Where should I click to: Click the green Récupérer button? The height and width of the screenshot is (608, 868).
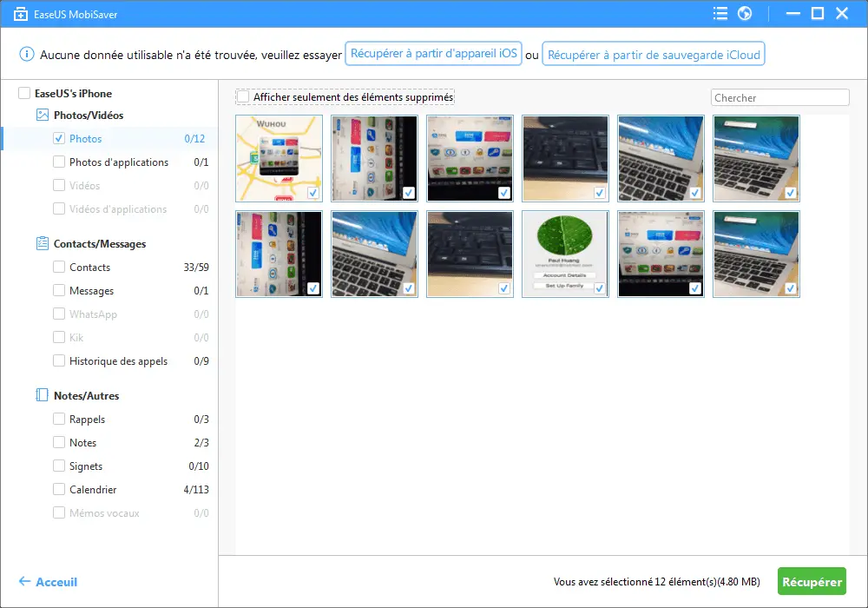pos(812,581)
